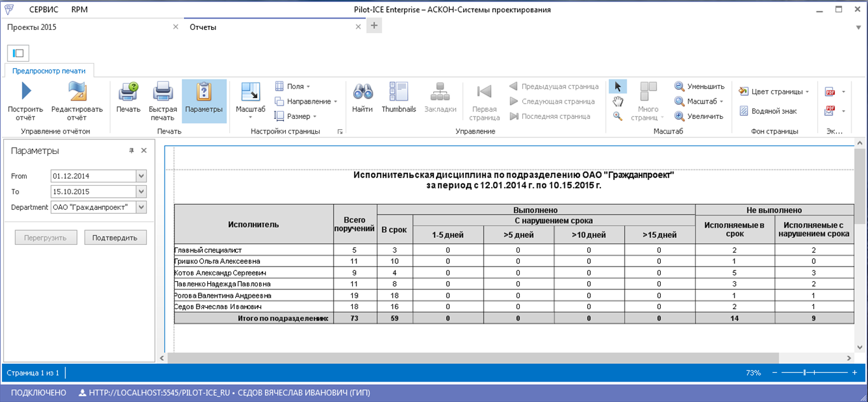Click the Построить отчёт play icon
Image resolution: width=868 pixels, height=402 pixels.
coord(26,92)
